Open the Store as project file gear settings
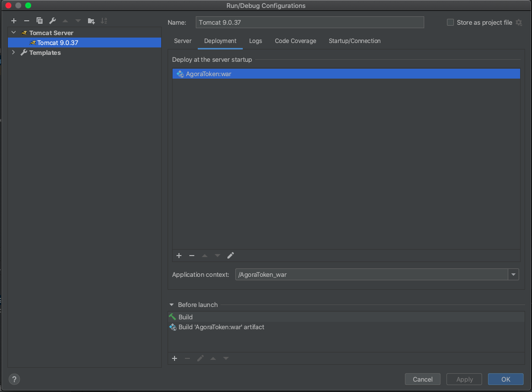This screenshot has width=532, height=392. (519, 22)
